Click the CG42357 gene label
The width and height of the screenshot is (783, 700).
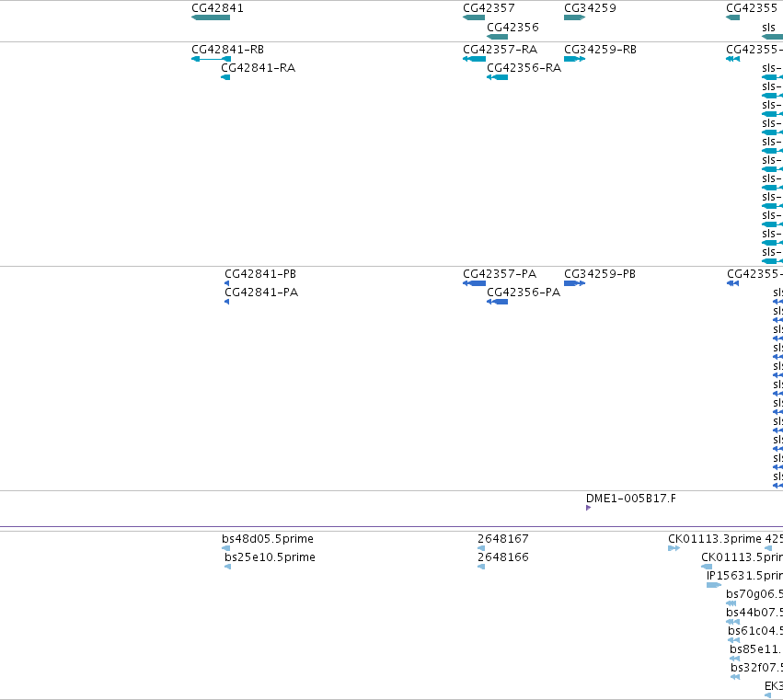click(x=489, y=8)
